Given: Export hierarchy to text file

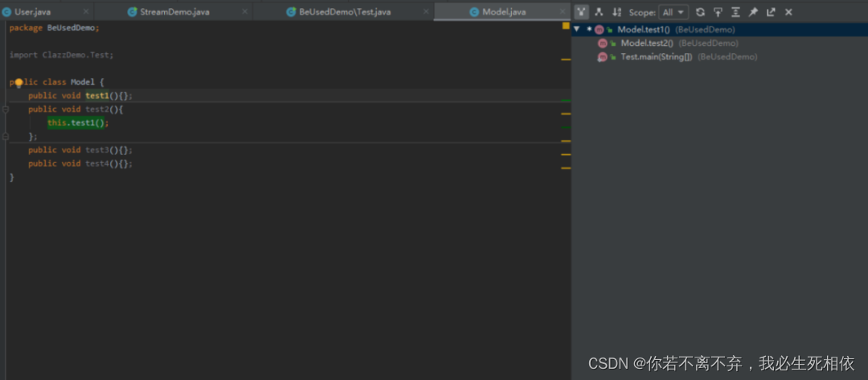Looking at the screenshot, I should [x=771, y=11].
